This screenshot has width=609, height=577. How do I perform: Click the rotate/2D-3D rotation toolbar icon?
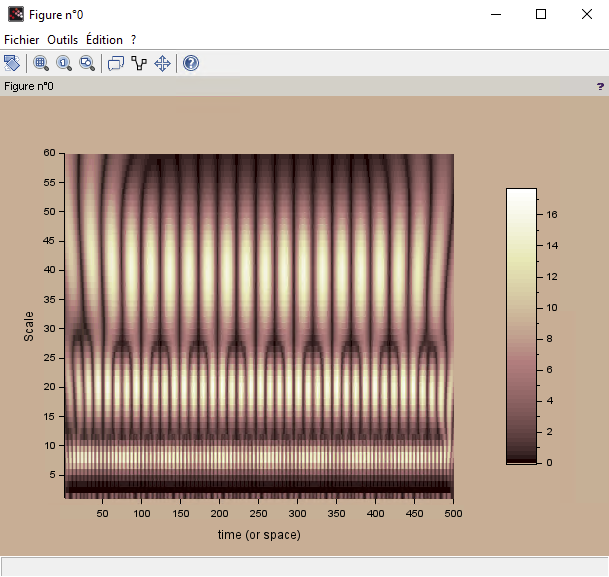(x=12, y=63)
